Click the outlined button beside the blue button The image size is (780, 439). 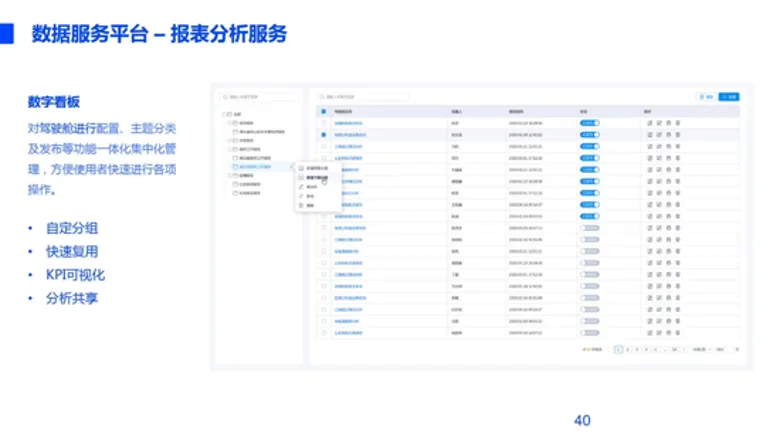[x=706, y=97]
